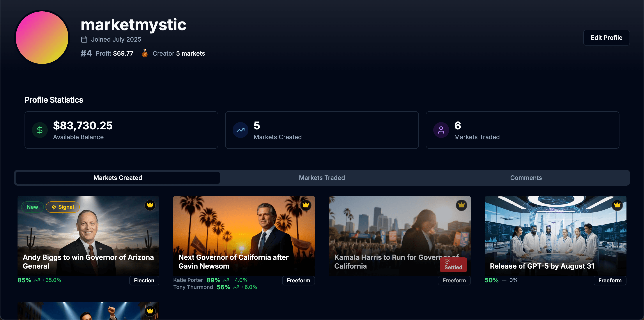The image size is (644, 320).
Task: Open Kamala Harris to Run for Governor market
Action: tap(396, 262)
